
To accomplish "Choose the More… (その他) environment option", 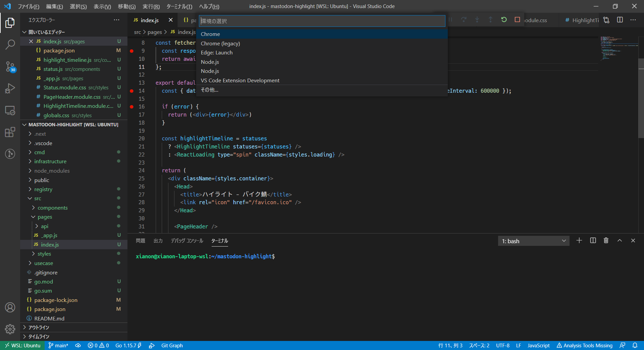I will click(322, 90).
